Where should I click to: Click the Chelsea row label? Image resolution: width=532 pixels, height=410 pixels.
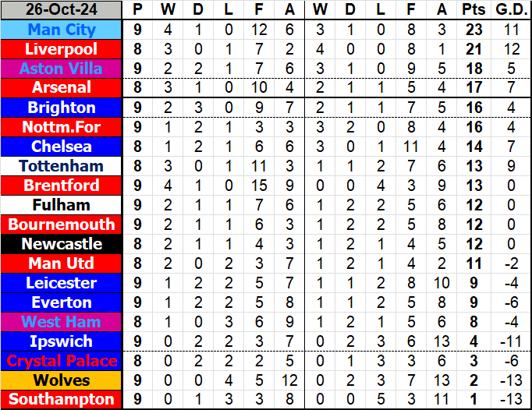(x=62, y=147)
